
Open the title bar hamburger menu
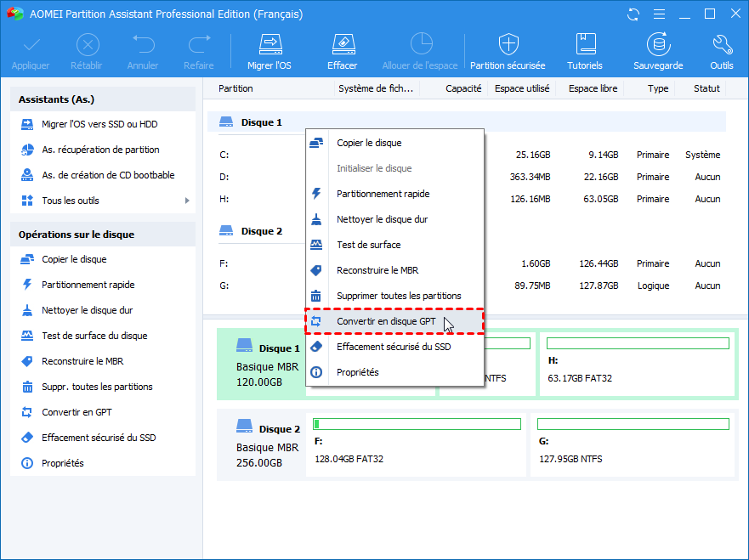click(x=659, y=14)
